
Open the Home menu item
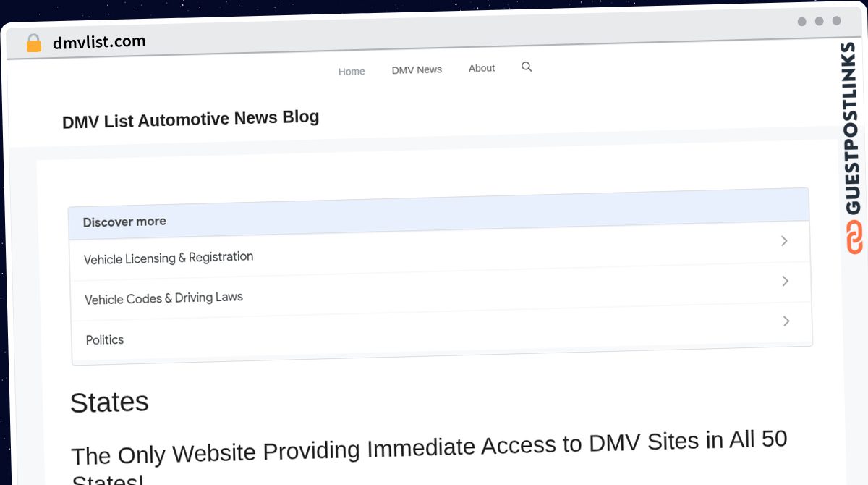pos(352,71)
